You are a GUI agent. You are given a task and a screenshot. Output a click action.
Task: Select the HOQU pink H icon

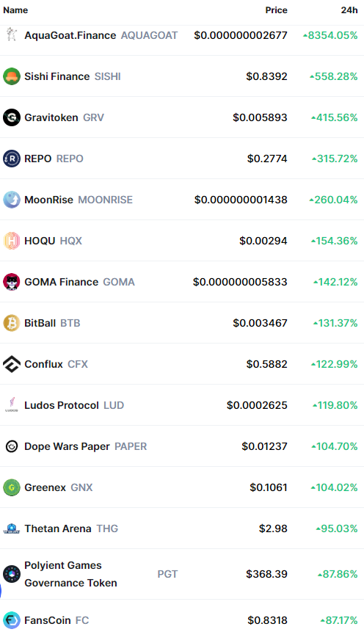[11, 241]
